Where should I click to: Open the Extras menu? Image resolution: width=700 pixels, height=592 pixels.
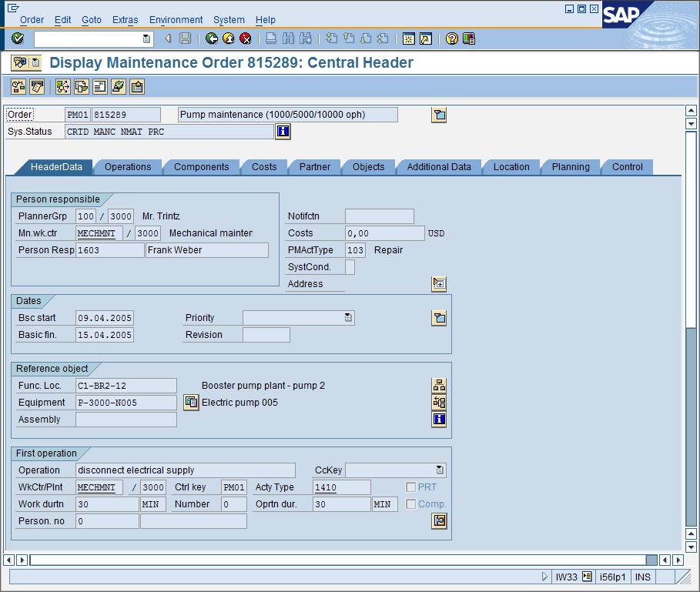click(x=125, y=20)
